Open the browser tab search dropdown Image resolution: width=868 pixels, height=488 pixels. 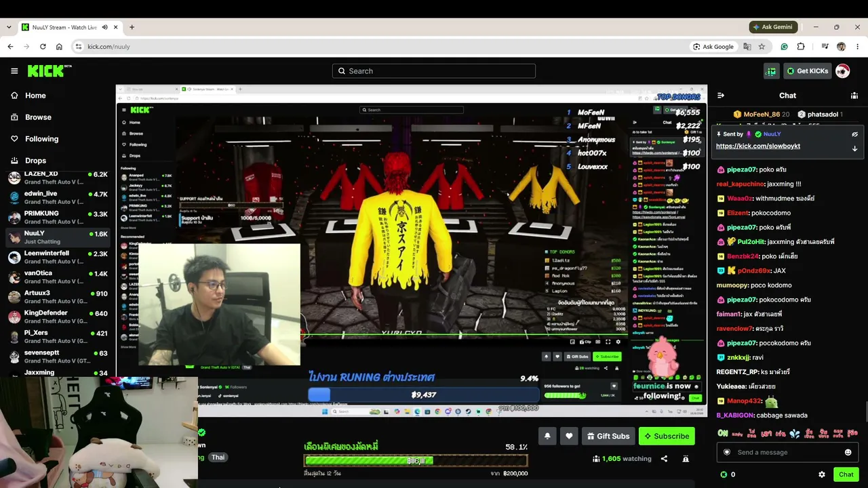(9, 27)
